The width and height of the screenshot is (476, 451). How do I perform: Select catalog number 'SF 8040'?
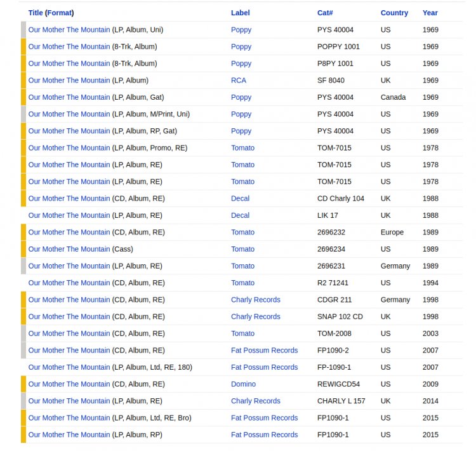point(331,80)
